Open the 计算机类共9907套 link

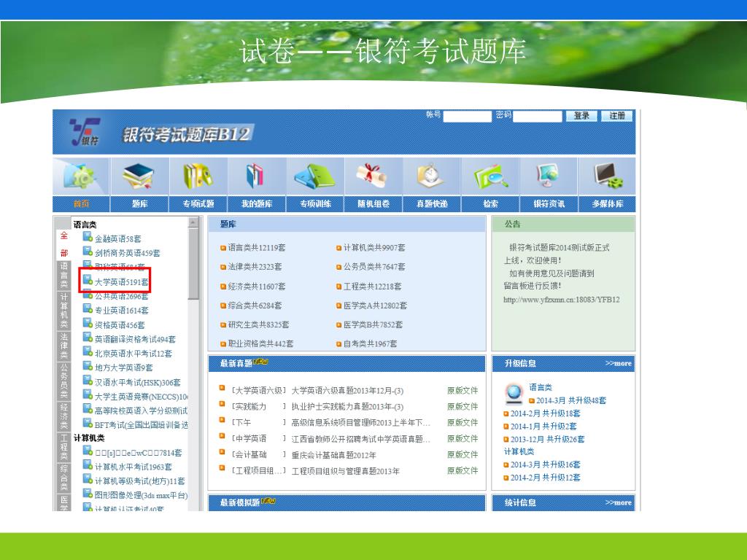374,248
